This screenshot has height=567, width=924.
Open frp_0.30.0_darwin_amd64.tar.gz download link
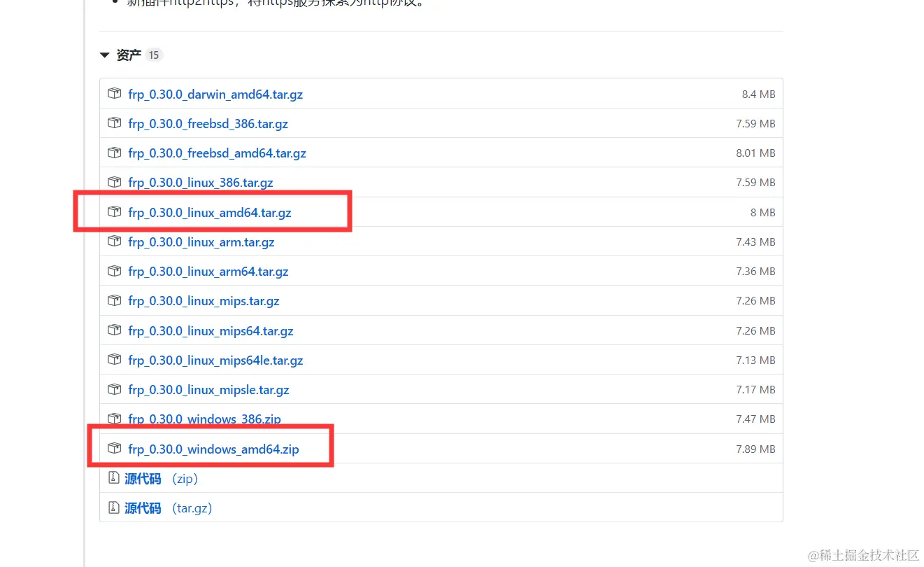[x=215, y=94]
